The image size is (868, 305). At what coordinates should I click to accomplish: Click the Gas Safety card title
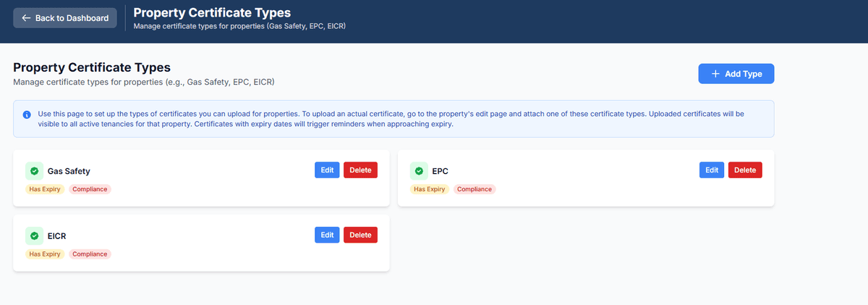pos(69,171)
